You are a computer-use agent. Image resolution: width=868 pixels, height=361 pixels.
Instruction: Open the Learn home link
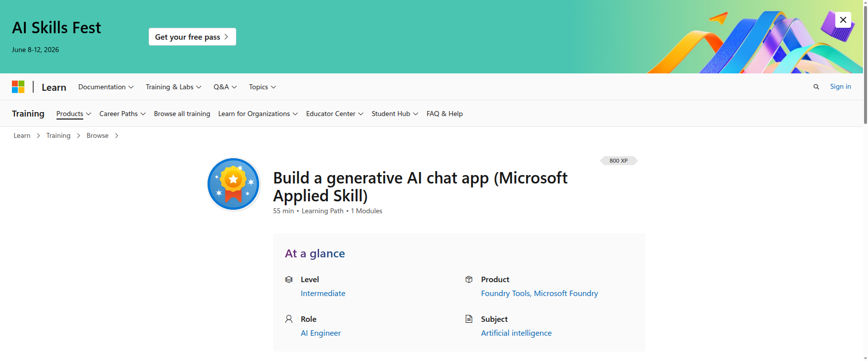(x=54, y=87)
